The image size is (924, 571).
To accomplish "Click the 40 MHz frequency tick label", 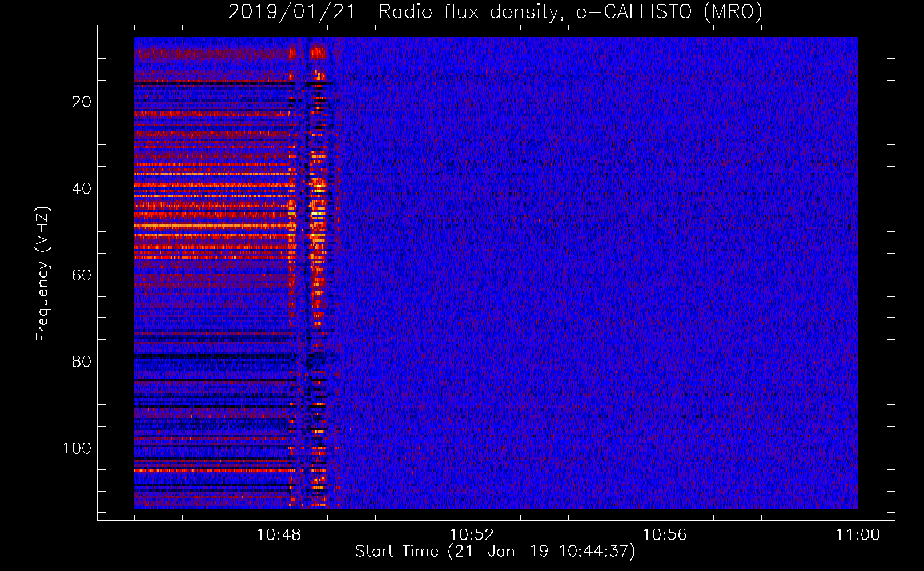I will click(x=82, y=188).
